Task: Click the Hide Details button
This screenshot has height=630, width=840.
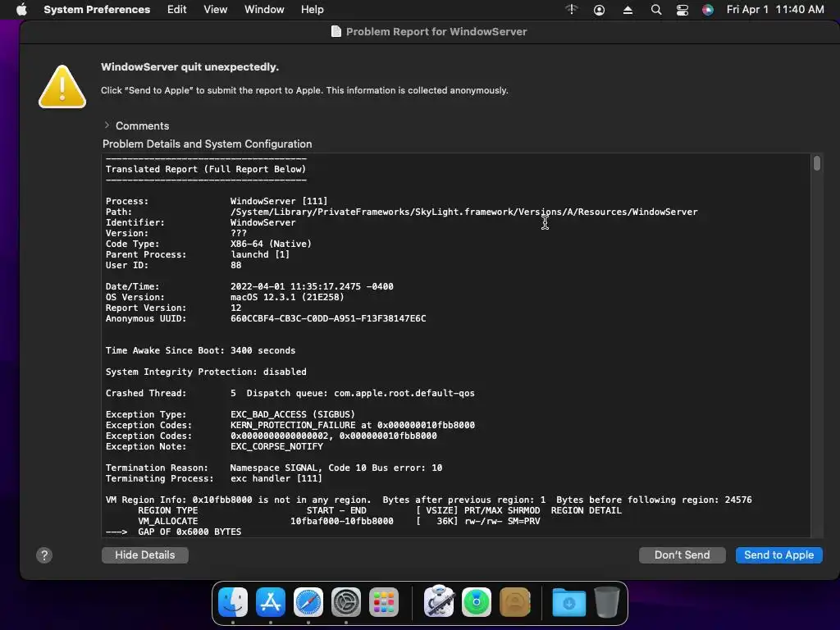Action: pyautogui.click(x=144, y=555)
